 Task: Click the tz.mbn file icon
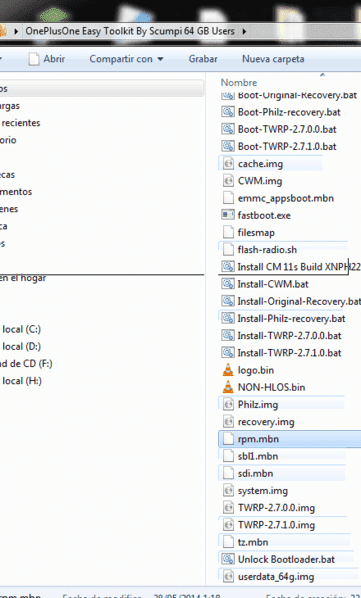click(228, 542)
